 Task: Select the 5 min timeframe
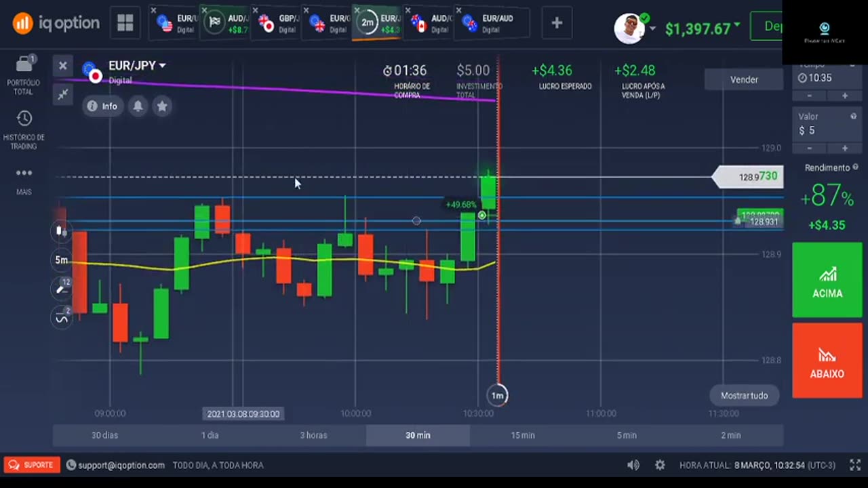[x=627, y=435]
